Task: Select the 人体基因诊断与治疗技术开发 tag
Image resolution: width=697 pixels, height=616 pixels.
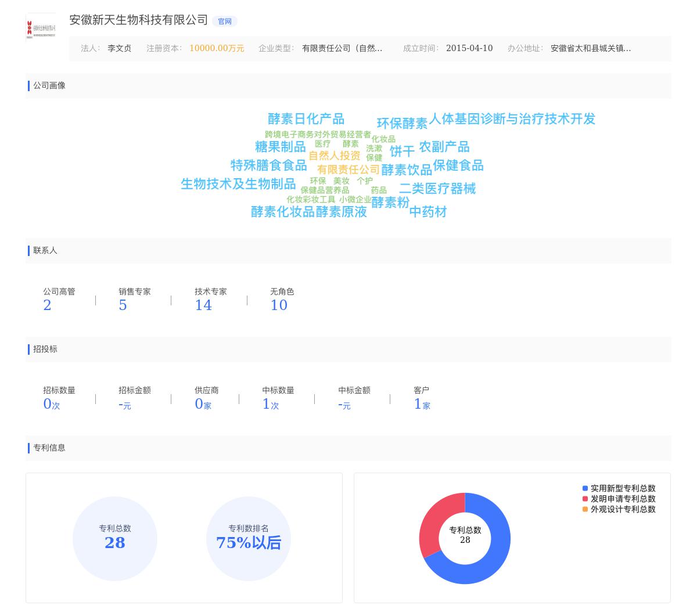Action: [512, 119]
